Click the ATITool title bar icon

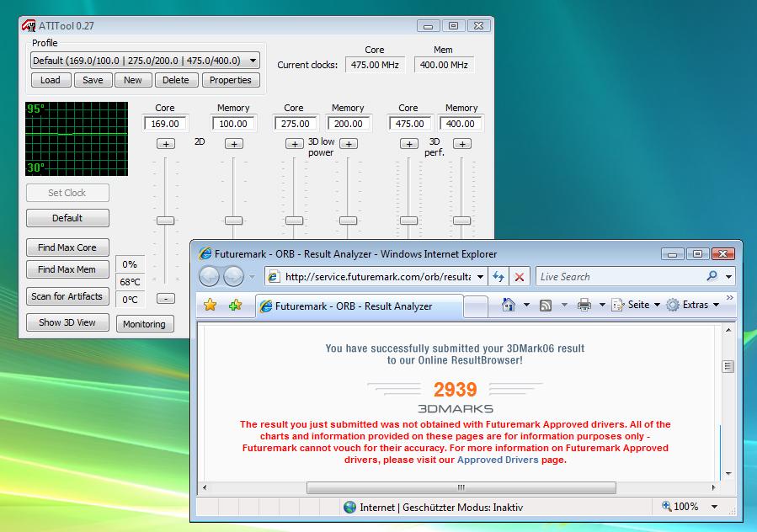pos(29,25)
